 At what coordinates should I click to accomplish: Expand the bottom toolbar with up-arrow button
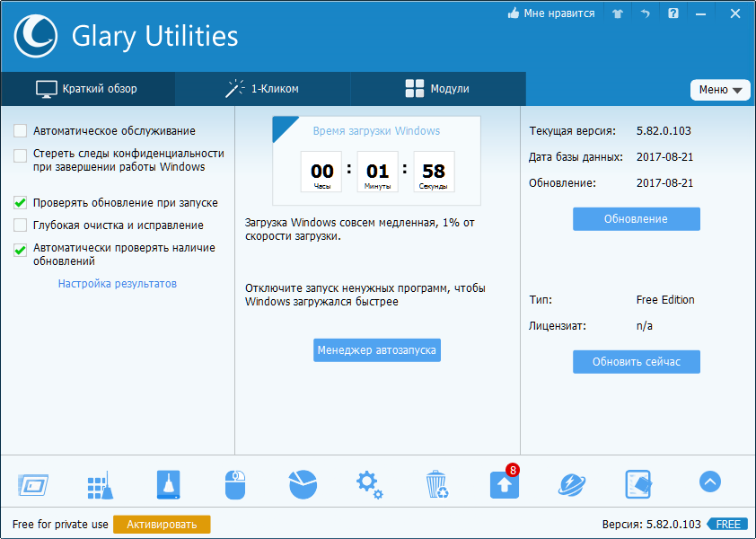709,482
